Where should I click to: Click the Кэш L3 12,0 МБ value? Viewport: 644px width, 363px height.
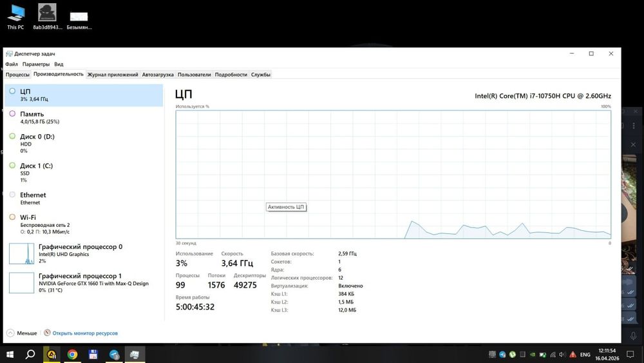click(347, 310)
